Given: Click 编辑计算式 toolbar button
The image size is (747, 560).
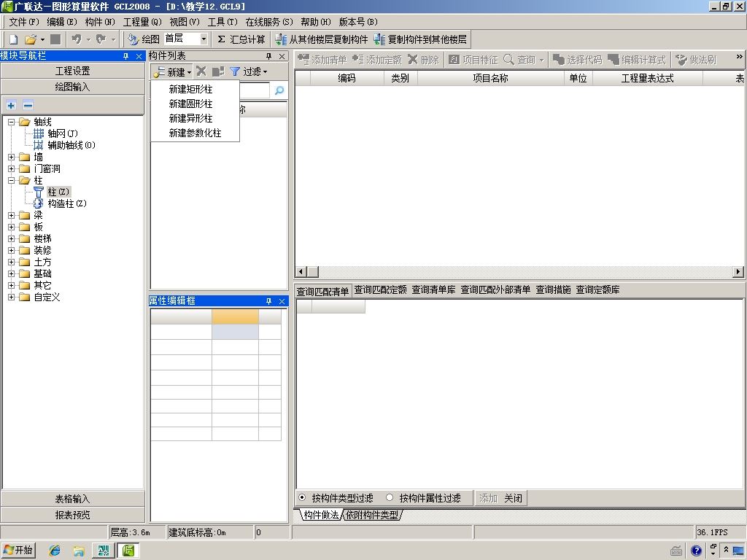Looking at the screenshot, I should point(637,60).
